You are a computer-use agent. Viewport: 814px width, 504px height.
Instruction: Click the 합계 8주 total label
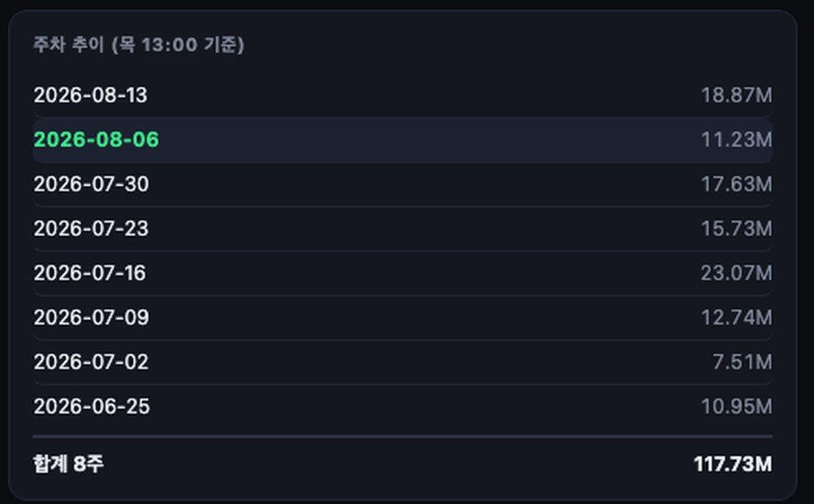tap(68, 464)
